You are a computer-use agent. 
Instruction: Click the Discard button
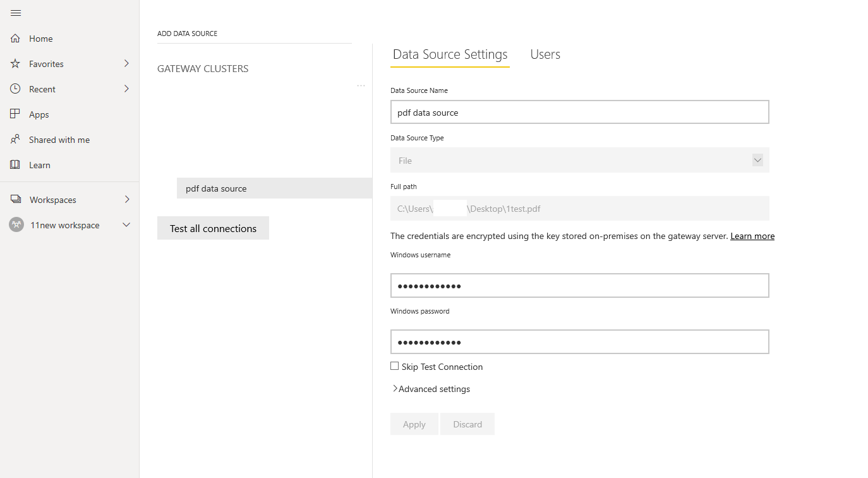(467, 424)
